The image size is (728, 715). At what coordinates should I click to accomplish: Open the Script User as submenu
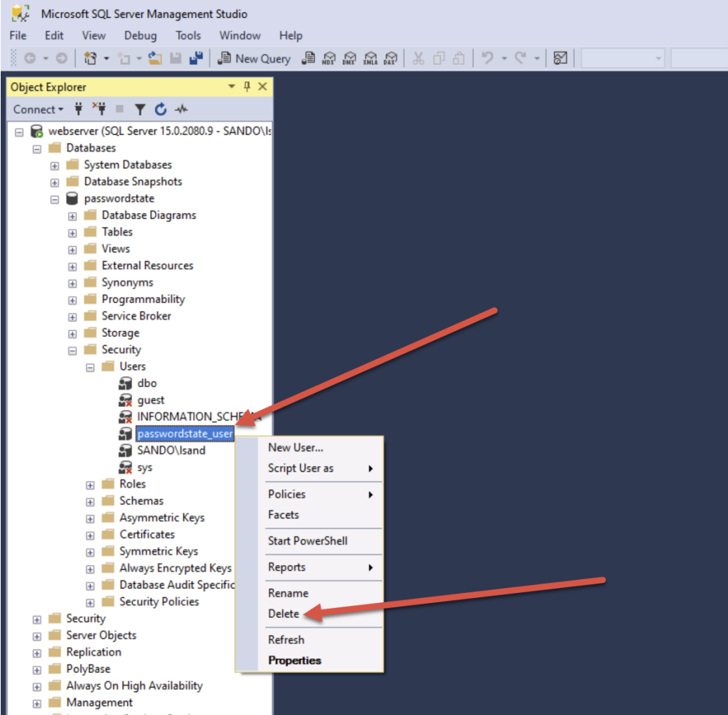click(x=320, y=468)
